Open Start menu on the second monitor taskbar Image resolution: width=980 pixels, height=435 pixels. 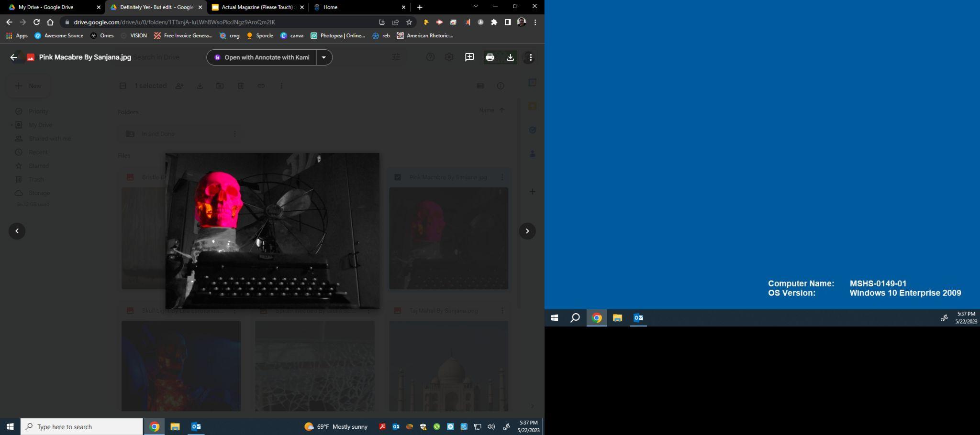[x=555, y=318]
